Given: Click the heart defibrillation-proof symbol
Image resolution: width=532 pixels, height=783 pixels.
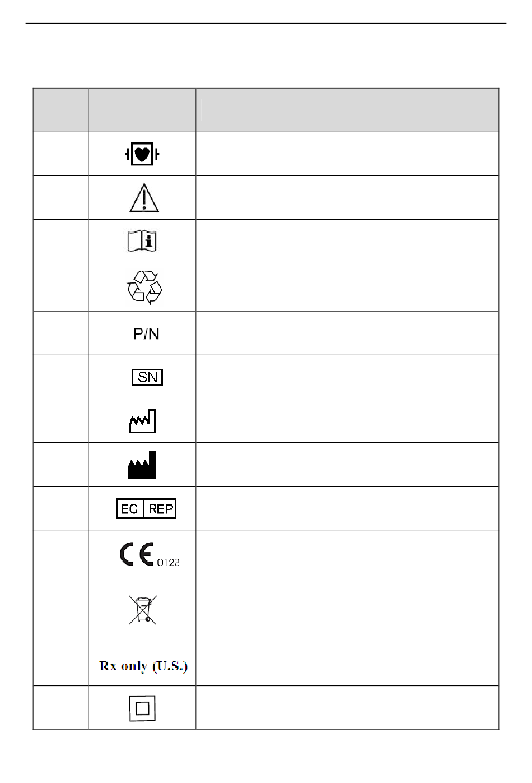Looking at the screenshot, I should tap(142, 154).
